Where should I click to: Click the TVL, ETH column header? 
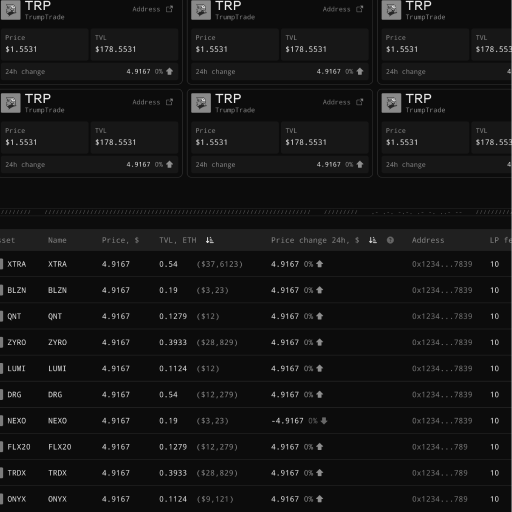pyautogui.click(x=178, y=240)
